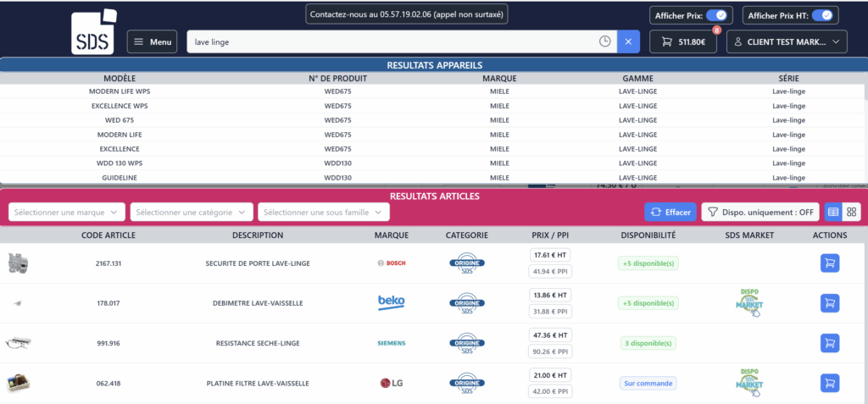
Task: Open Sélectionner une marque dropdown
Action: click(x=66, y=212)
